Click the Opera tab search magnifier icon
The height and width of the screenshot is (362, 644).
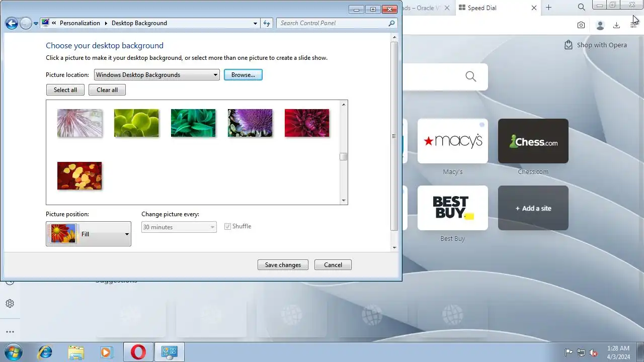581,8
